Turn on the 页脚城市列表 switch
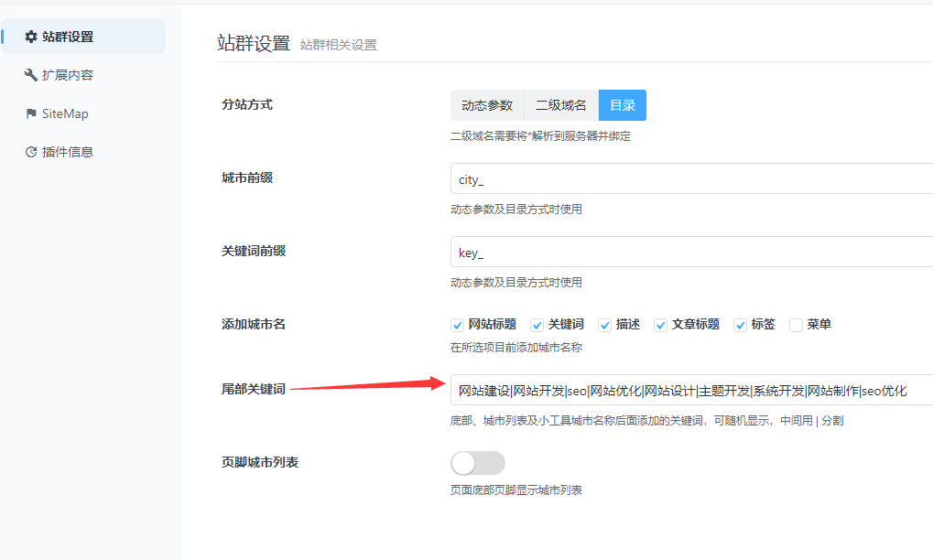The image size is (933, 560). 477,463
